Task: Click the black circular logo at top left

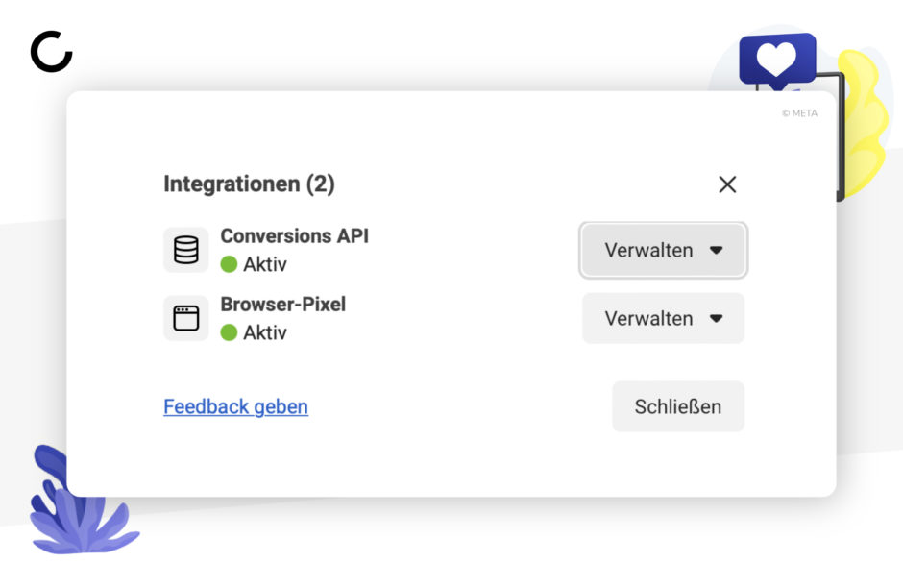Action: tap(51, 51)
